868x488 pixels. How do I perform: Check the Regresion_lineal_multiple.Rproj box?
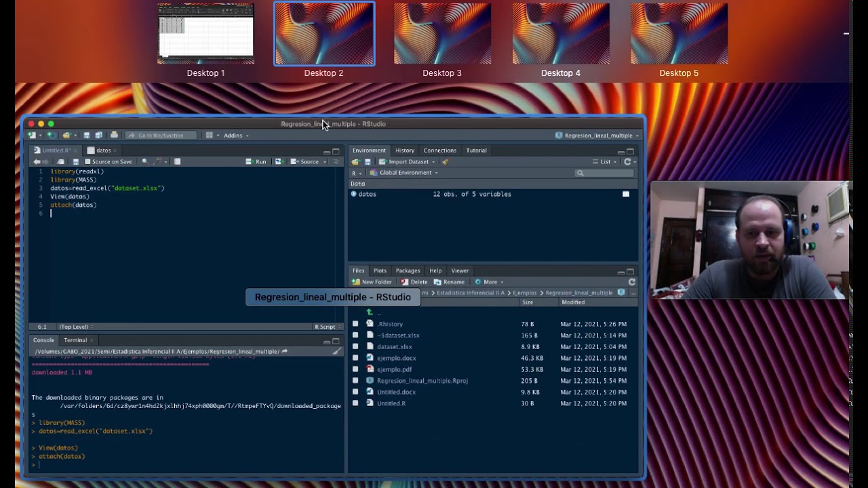point(355,381)
